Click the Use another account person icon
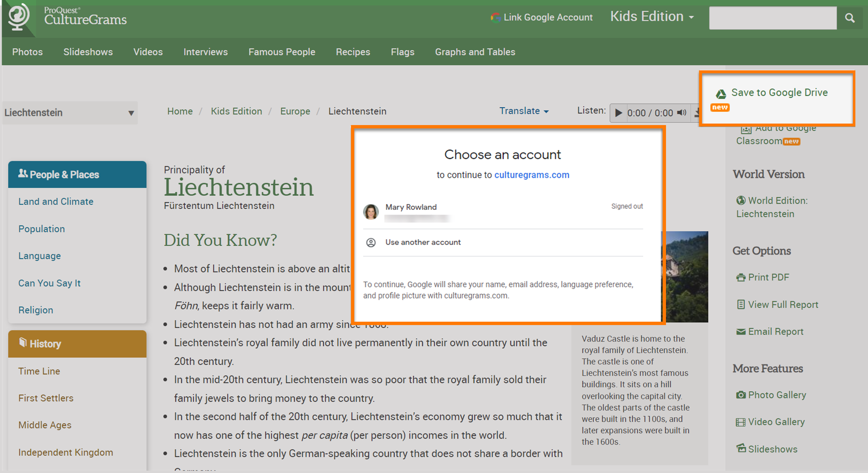Viewport: 868px width, 473px height. [x=371, y=242]
